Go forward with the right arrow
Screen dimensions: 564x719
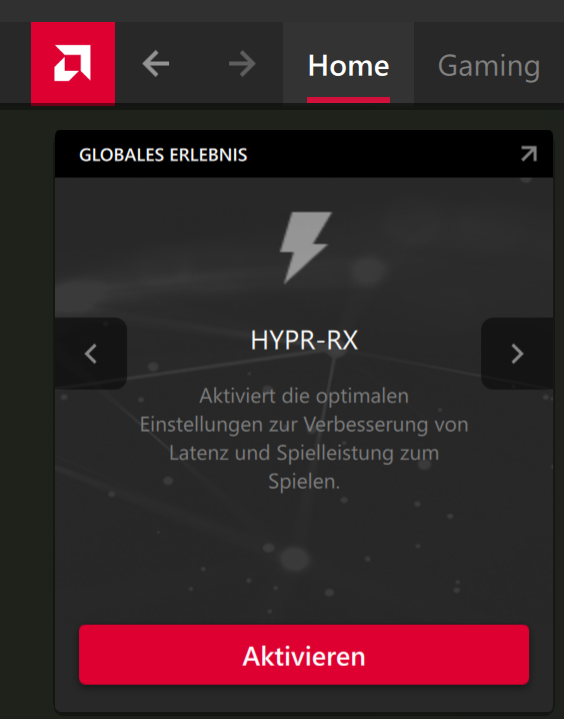242,63
